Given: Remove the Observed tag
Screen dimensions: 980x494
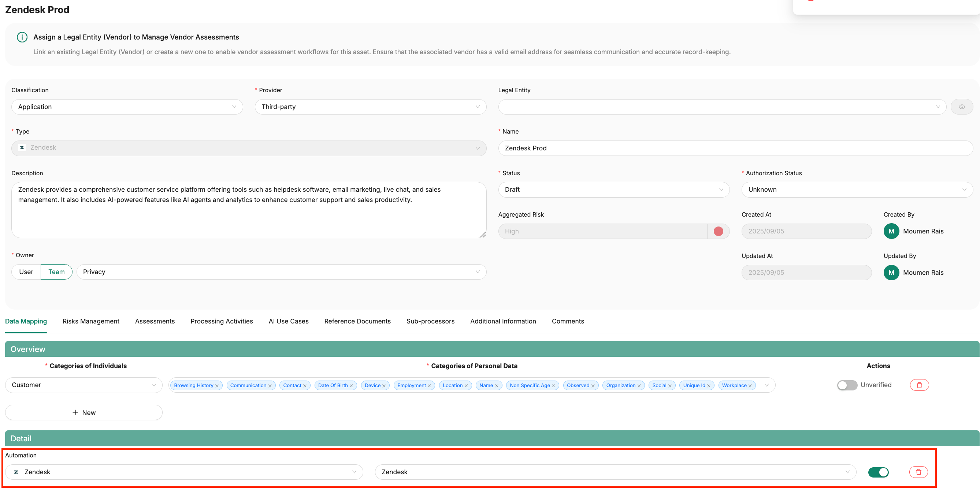Looking at the screenshot, I should tap(593, 386).
